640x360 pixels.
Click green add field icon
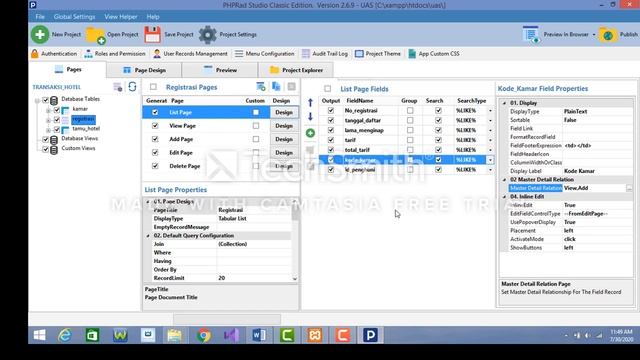pyautogui.click(x=310, y=133)
